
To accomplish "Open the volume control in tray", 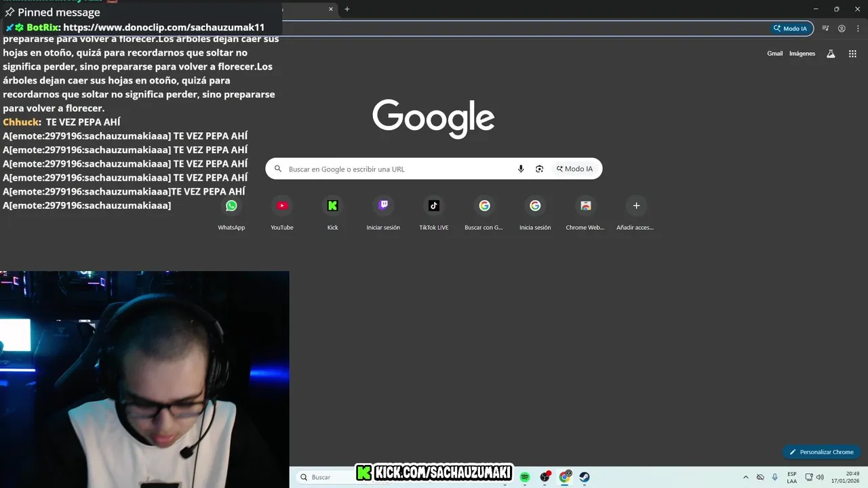I will pos(820,477).
